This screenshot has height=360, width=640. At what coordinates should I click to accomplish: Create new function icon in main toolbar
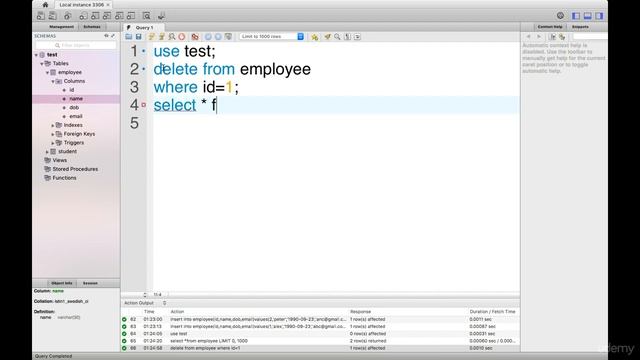[131, 16]
